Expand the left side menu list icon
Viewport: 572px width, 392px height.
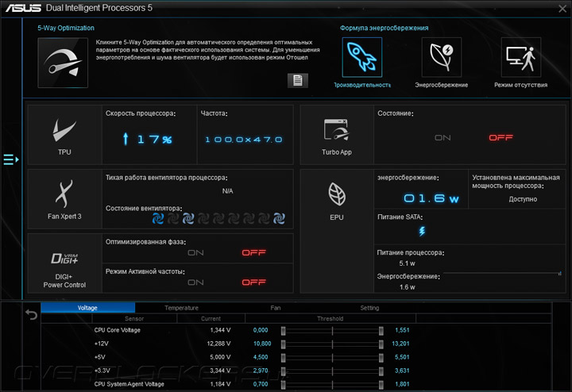(10, 159)
